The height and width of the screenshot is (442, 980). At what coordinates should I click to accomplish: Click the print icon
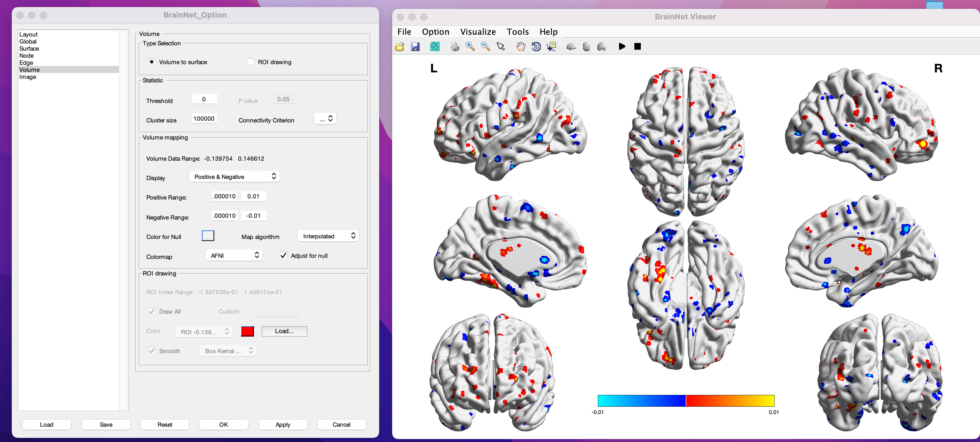(x=455, y=46)
